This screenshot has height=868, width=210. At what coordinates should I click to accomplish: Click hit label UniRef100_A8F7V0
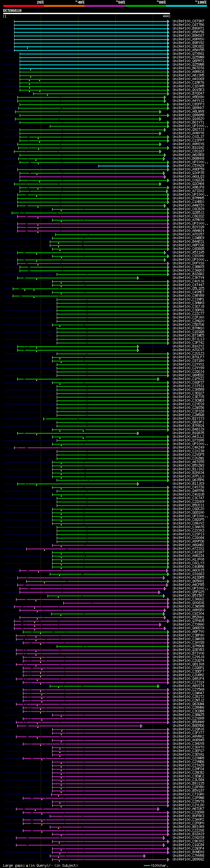click(188, 632)
